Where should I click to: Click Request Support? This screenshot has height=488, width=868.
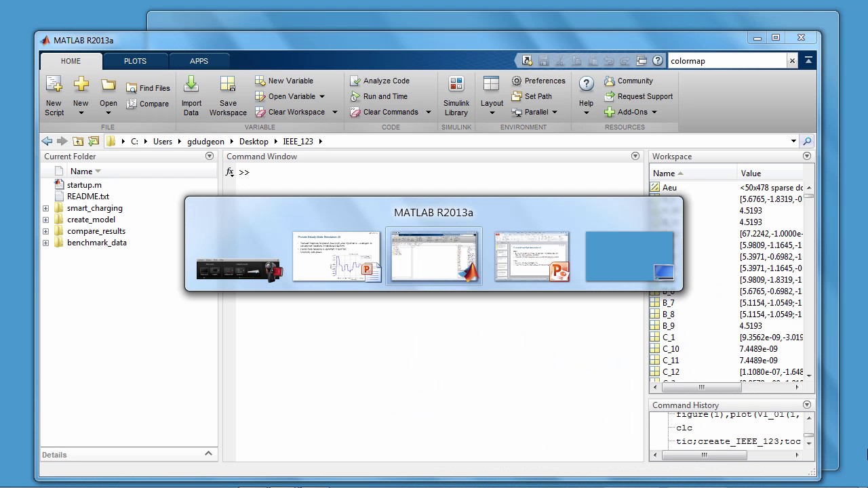(x=638, y=96)
